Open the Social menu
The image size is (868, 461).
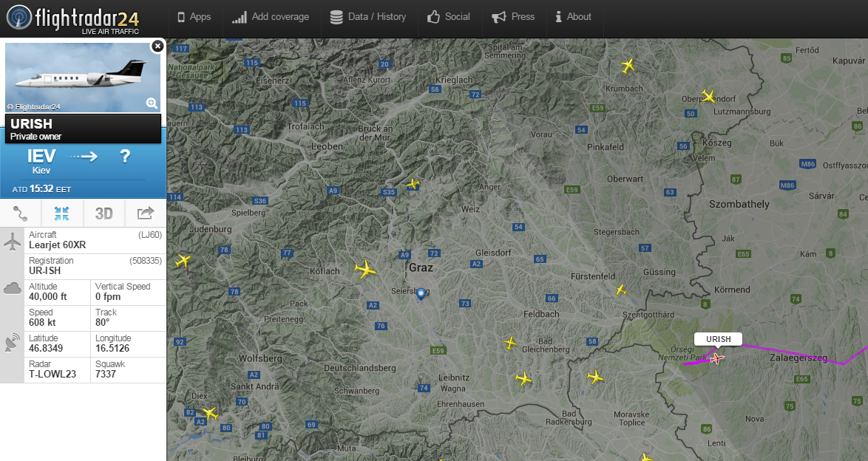tap(449, 17)
